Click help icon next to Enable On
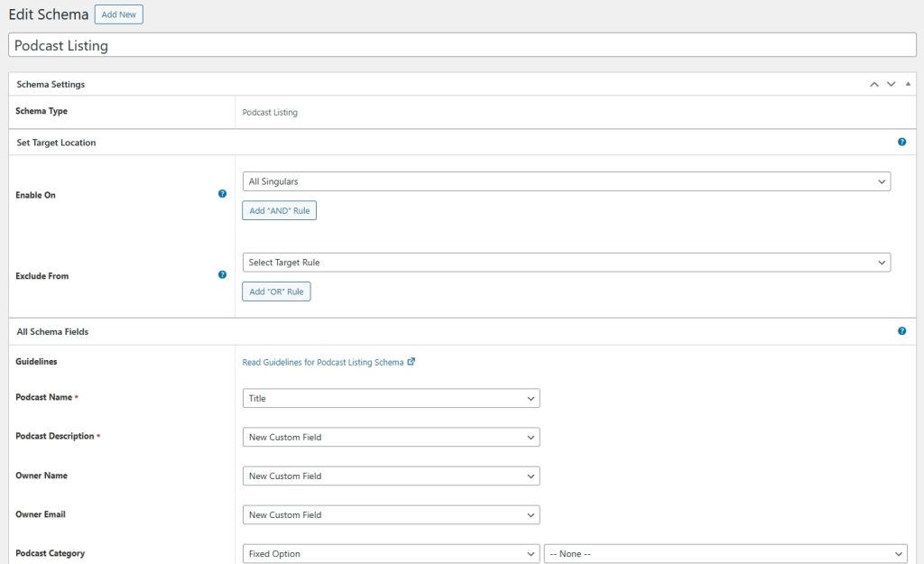This screenshot has width=924, height=564. (222, 193)
